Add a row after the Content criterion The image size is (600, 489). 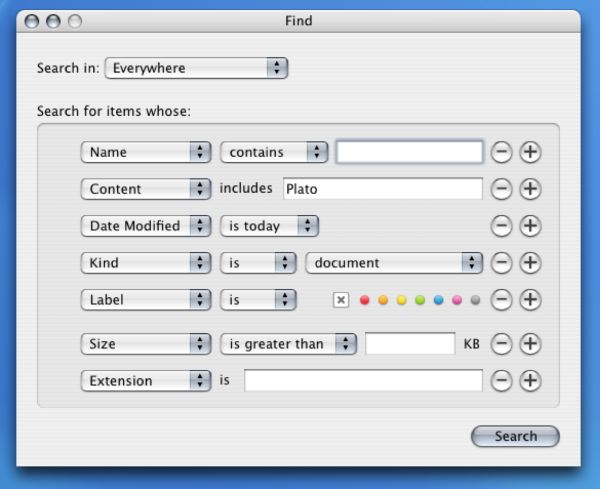click(x=531, y=189)
